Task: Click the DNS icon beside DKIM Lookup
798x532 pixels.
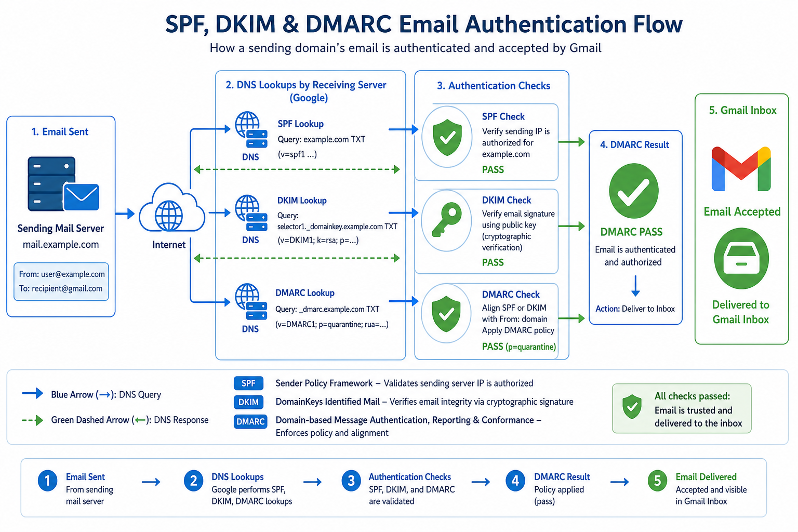Action: (x=251, y=213)
